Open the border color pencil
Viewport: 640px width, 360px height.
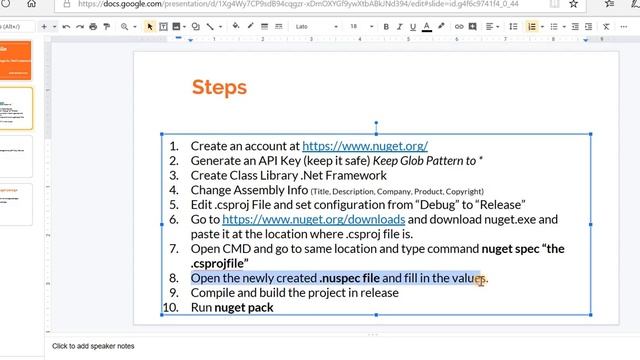[250, 27]
